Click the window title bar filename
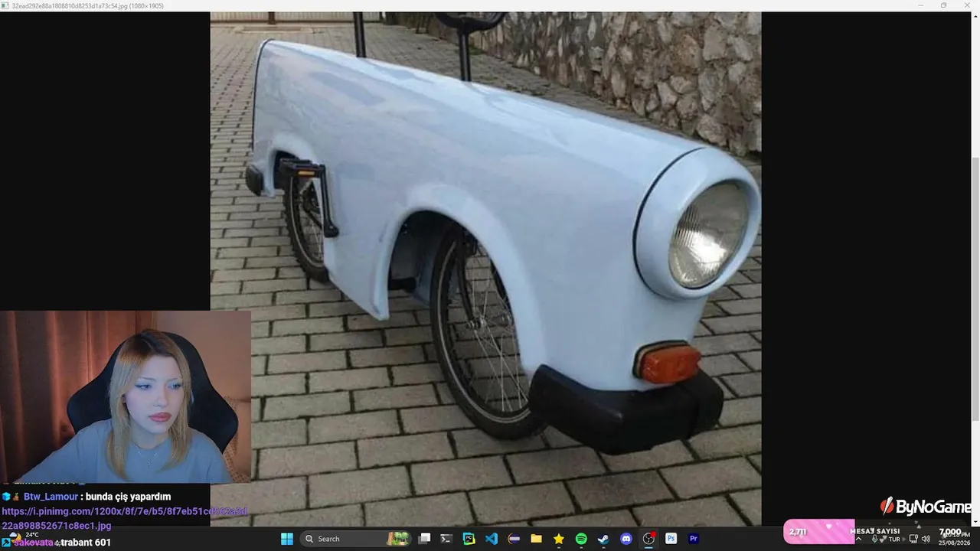Viewport: 980px width, 551px height. (x=87, y=5)
